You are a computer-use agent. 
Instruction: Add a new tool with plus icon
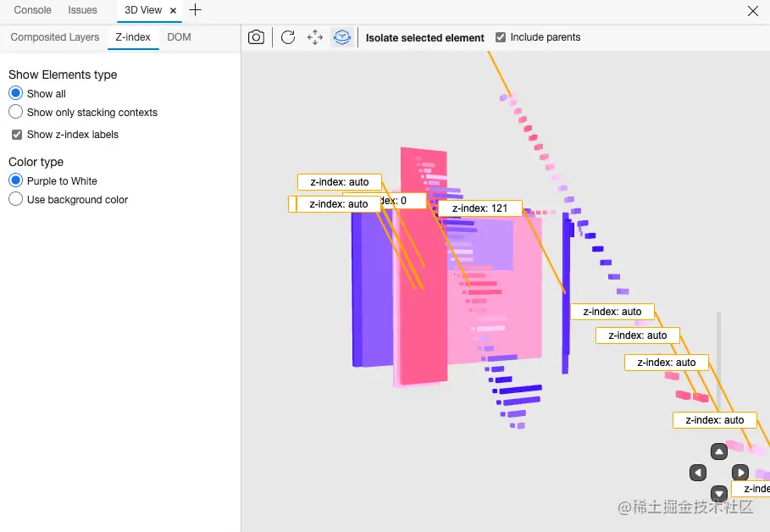(x=195, y=10)
